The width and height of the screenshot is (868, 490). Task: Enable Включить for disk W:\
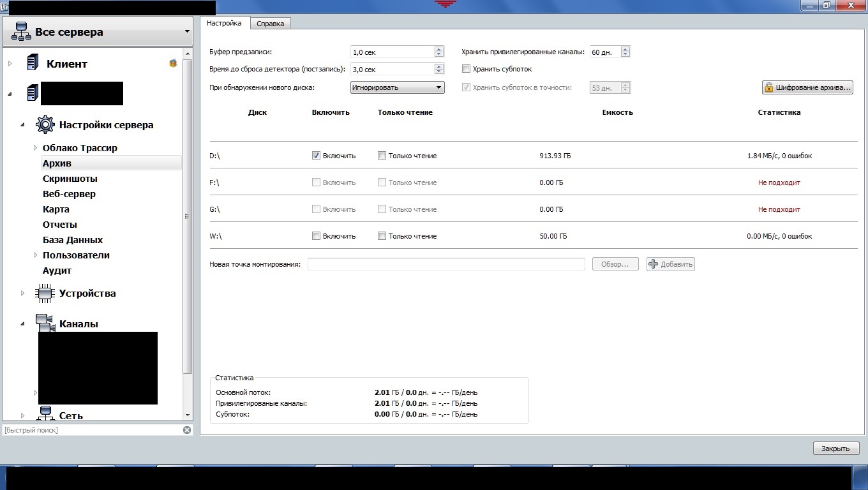(x=316, y=236)
